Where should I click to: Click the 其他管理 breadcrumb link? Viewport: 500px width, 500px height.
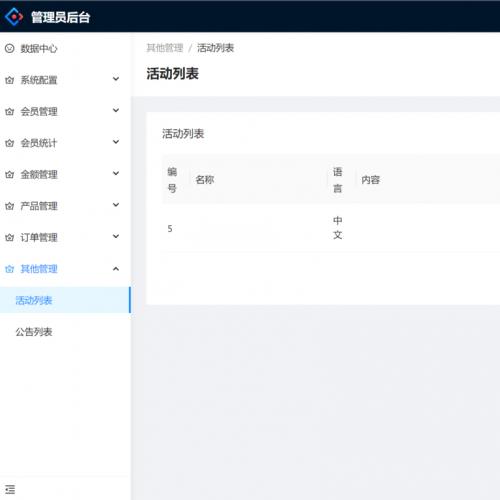pyautogui.click(x=165, y=48)
